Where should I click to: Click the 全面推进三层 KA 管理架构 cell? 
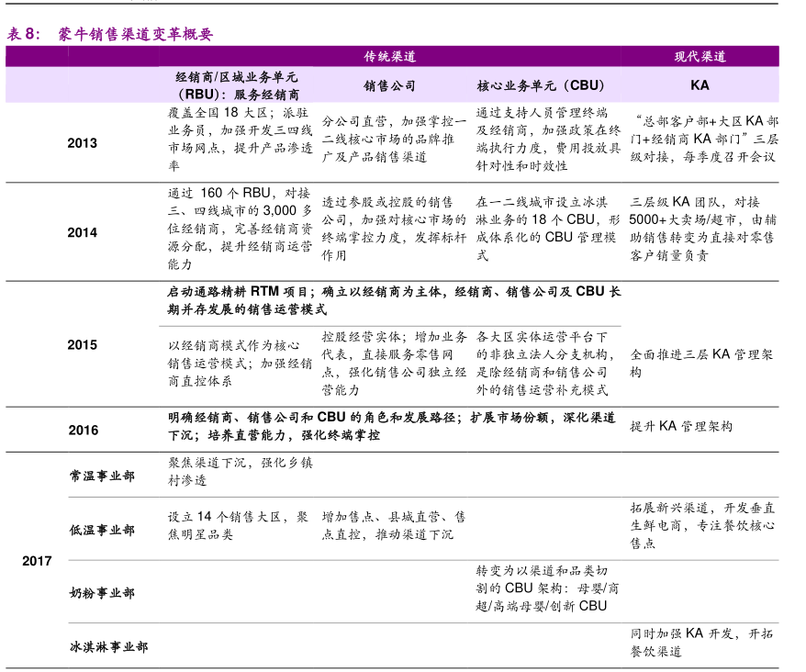[701, 363]
